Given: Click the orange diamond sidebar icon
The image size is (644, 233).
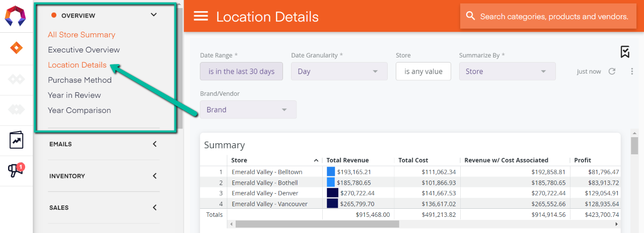Looking at the screenshot, I should click(16, 48).
